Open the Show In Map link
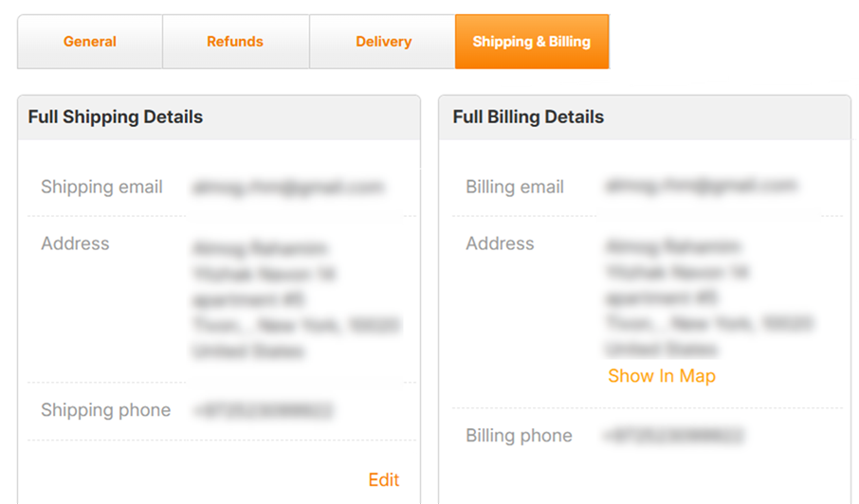Viewport: 859px width, 504px height. point(662,376)
